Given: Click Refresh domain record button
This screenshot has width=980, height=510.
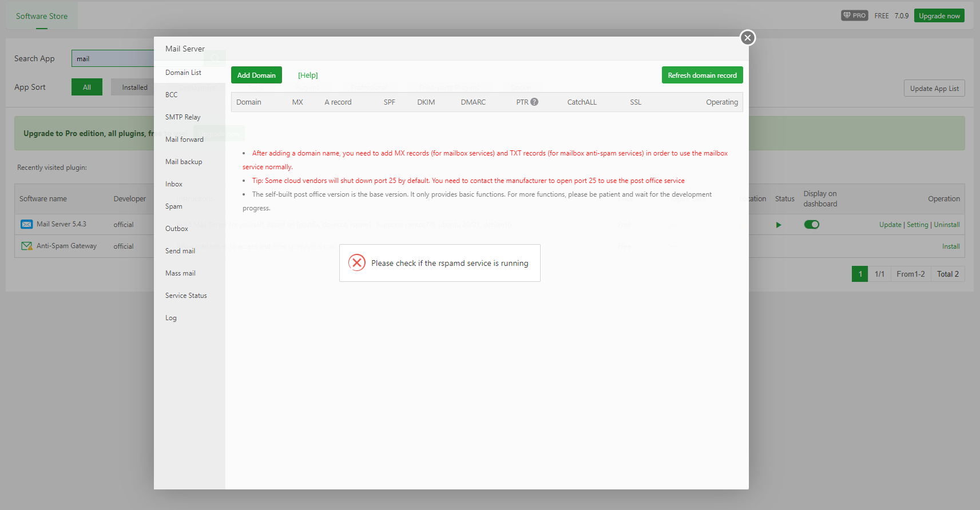Looking at the screenshot, I should 702,75.
